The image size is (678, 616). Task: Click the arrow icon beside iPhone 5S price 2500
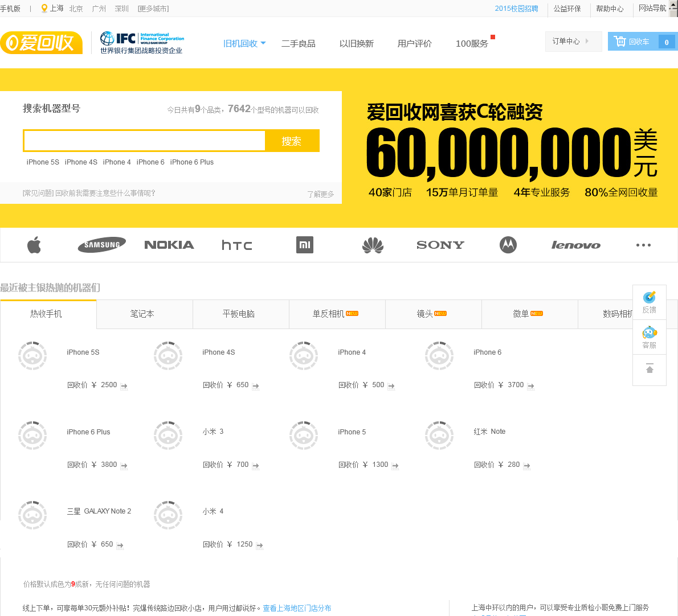tap(124, 386)
